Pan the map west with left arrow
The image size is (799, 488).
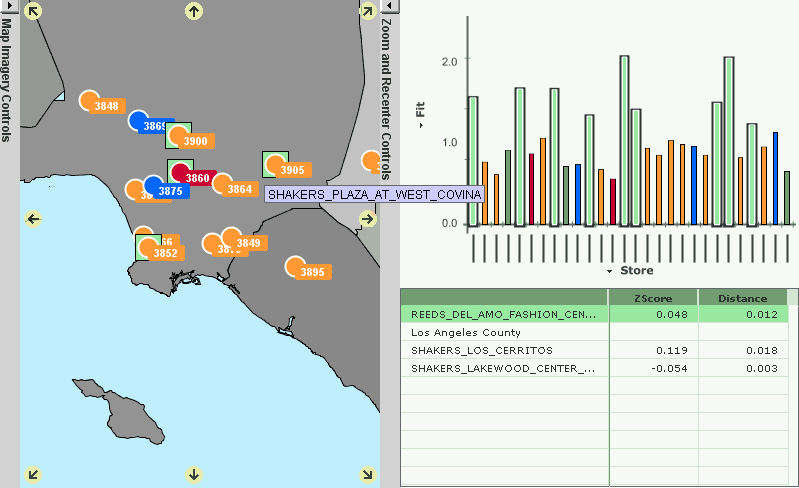point(32,219)
